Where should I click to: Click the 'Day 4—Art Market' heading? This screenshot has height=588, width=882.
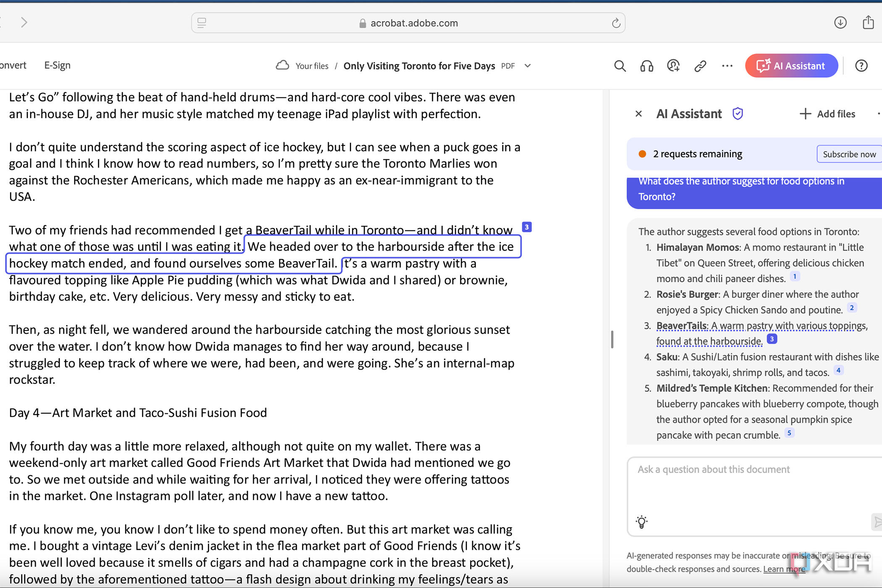click(138, 413)
